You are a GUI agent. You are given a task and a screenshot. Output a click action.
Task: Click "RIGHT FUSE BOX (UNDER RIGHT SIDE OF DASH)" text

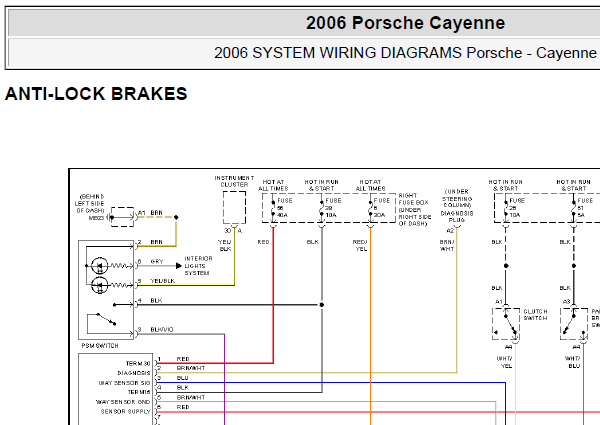pos(415,210)
